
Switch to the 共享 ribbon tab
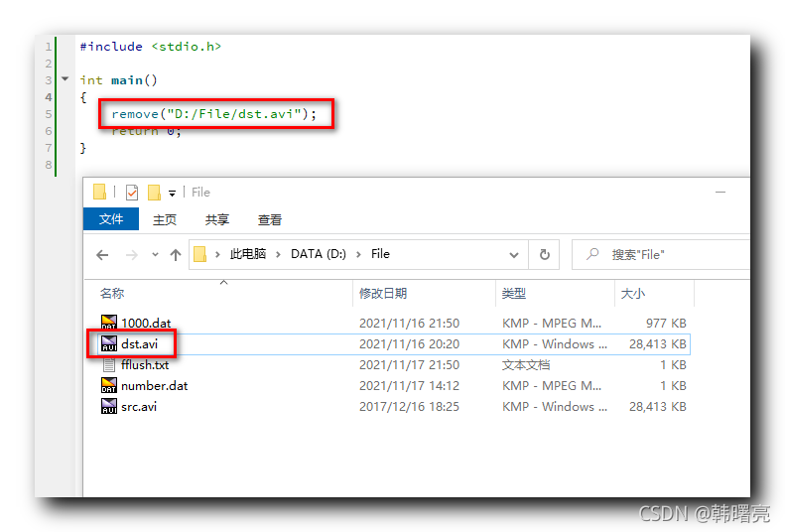[x=216, y=219]
